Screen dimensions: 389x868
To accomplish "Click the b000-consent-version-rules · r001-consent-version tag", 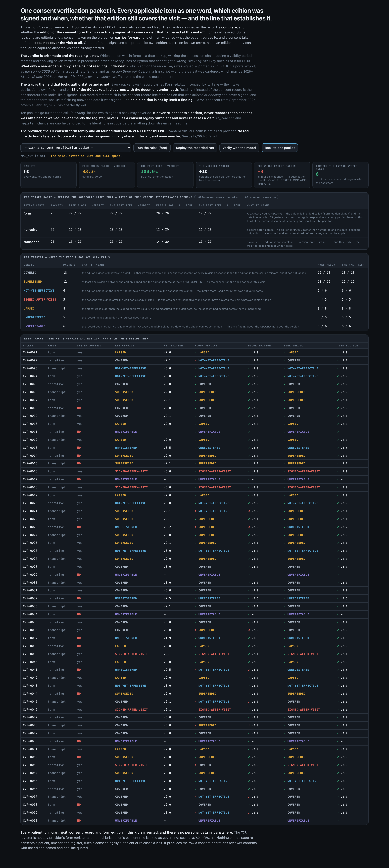I will click(236, 197).
